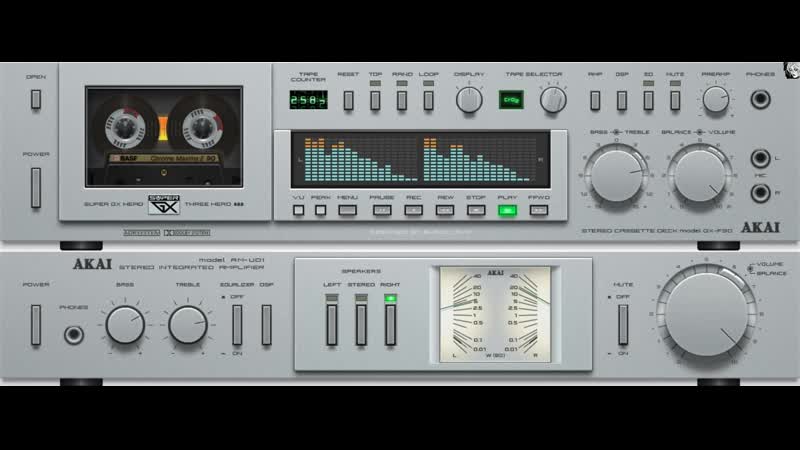This screenshot has width=800, height=450.
Task: Toggle the EQ switch on the deck
Action: click(x=648, y=100)
